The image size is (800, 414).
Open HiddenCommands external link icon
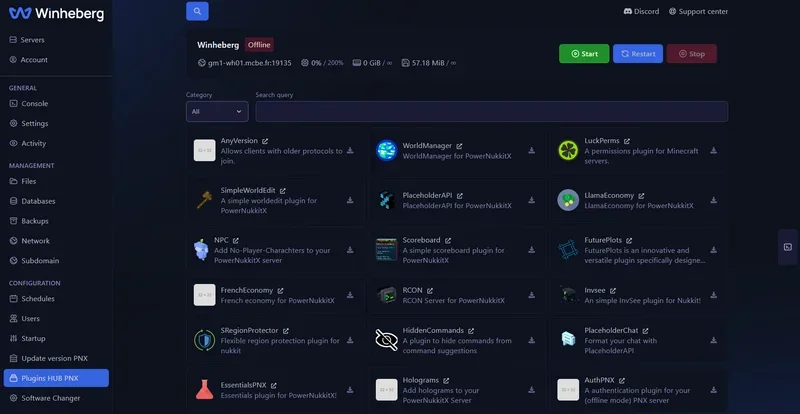pos(471,331)
